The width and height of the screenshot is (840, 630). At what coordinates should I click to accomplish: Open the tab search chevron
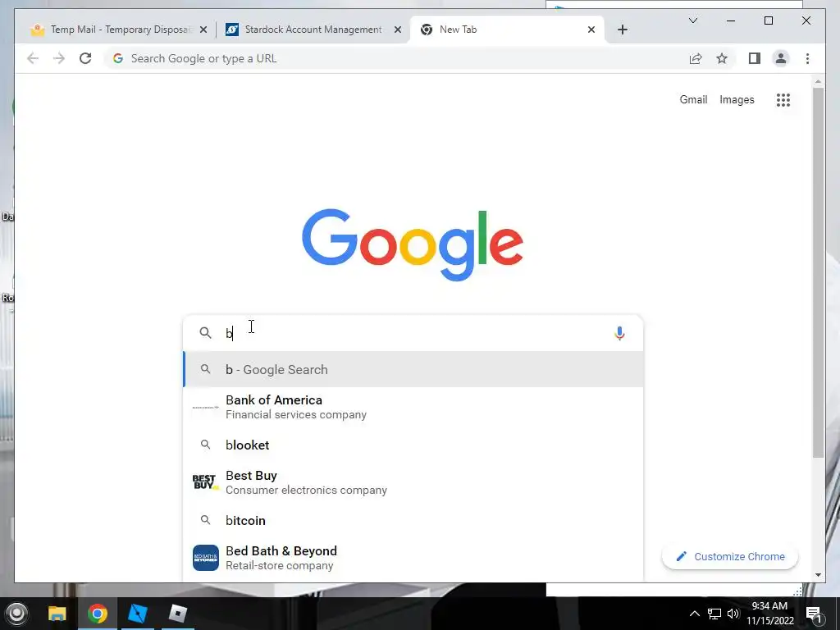click(692, 21)
